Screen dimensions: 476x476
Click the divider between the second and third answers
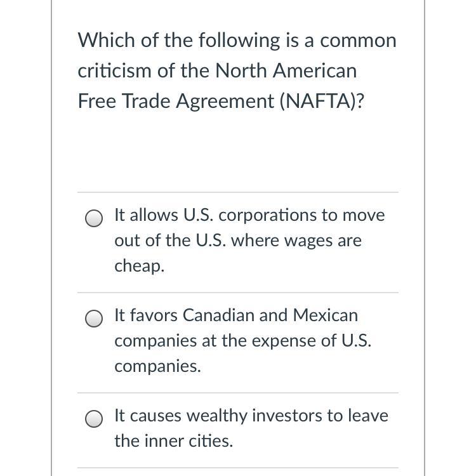coord(238,393)
